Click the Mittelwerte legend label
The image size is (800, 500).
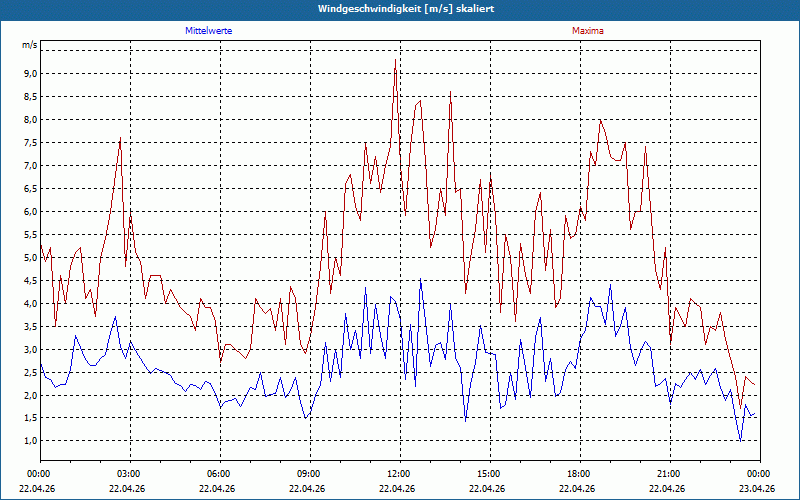pos(208,31)
